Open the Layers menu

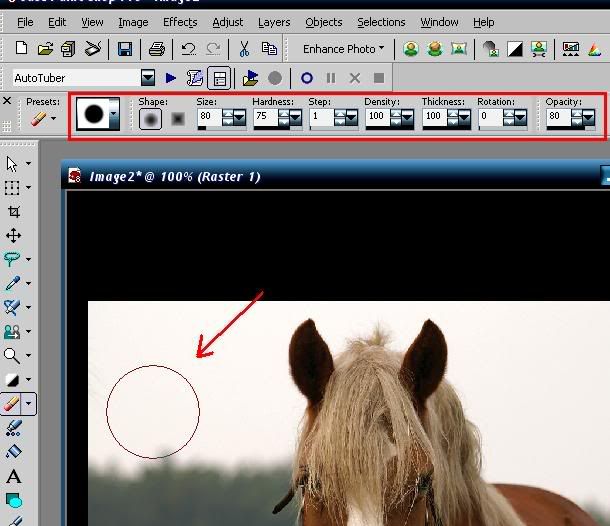[274, 22]
